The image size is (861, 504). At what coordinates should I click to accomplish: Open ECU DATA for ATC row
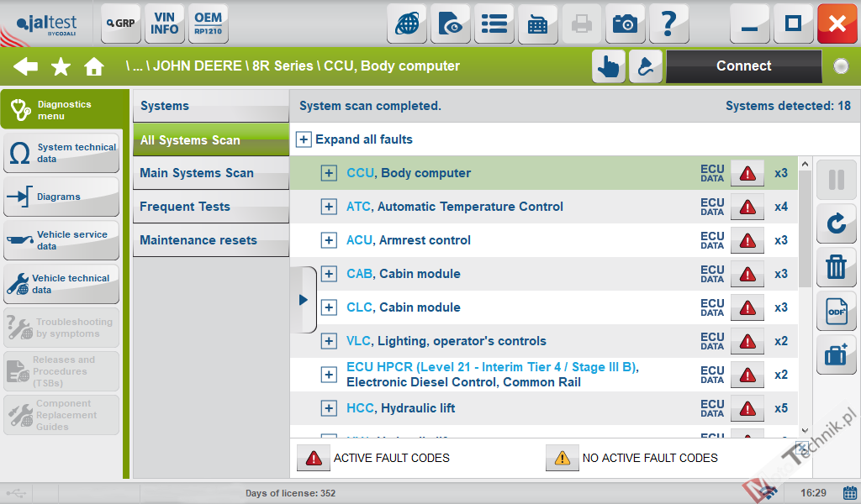(712, 207)
